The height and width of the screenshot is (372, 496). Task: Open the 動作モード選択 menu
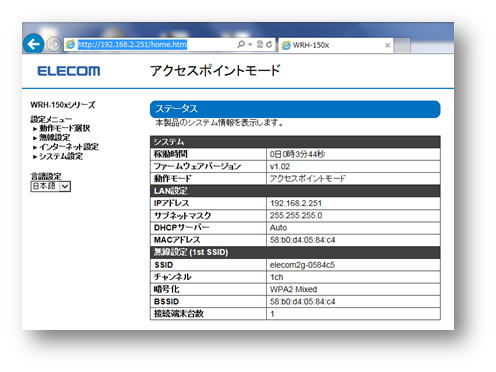tap(65, 128)
